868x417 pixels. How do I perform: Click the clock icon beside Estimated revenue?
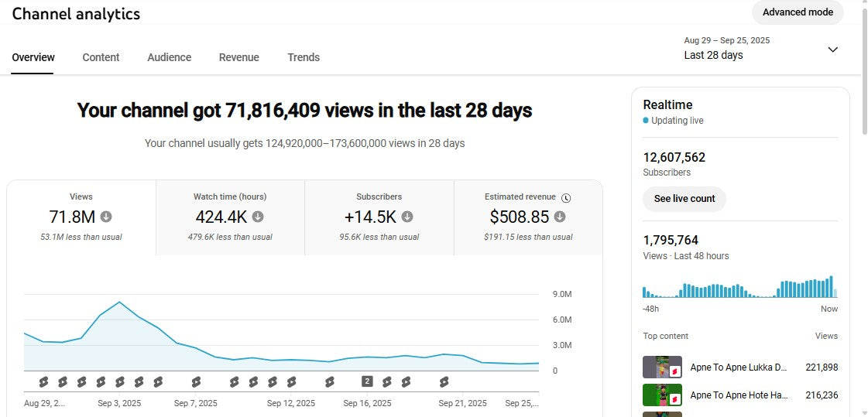tap(566, 197)
